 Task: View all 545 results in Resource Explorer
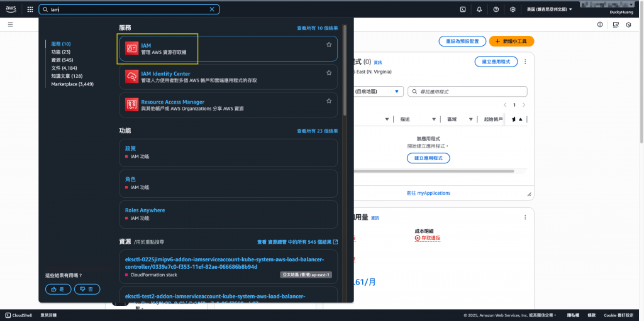click(297, 242)
